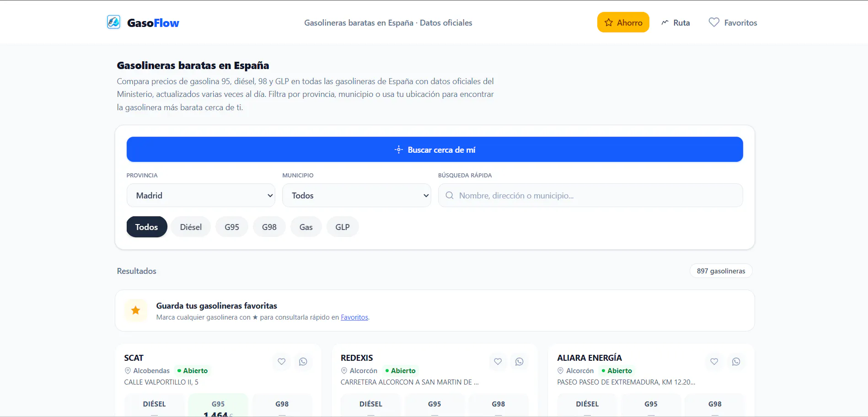The image size is (868, 417).
Task: Click Gasolineras baratas en España page heading
Action: [193, 65]
